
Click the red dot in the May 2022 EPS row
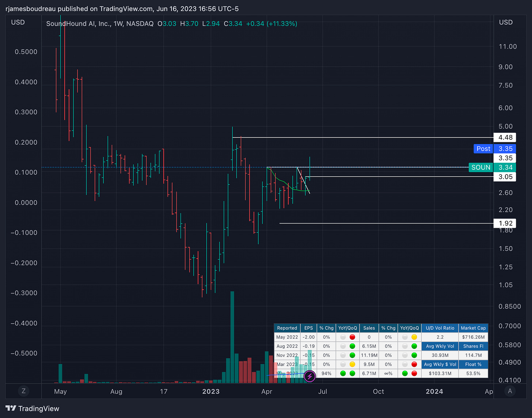352,337
